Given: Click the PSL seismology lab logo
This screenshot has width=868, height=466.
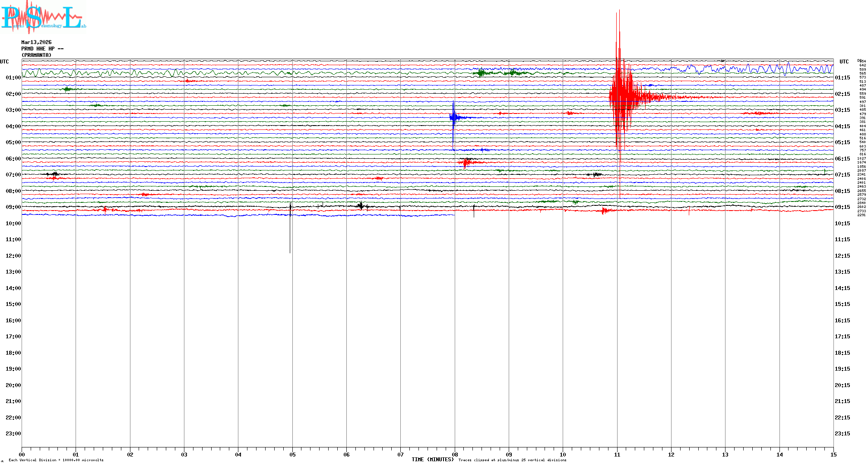Looking at the screenshot, I should coord(43,17).
